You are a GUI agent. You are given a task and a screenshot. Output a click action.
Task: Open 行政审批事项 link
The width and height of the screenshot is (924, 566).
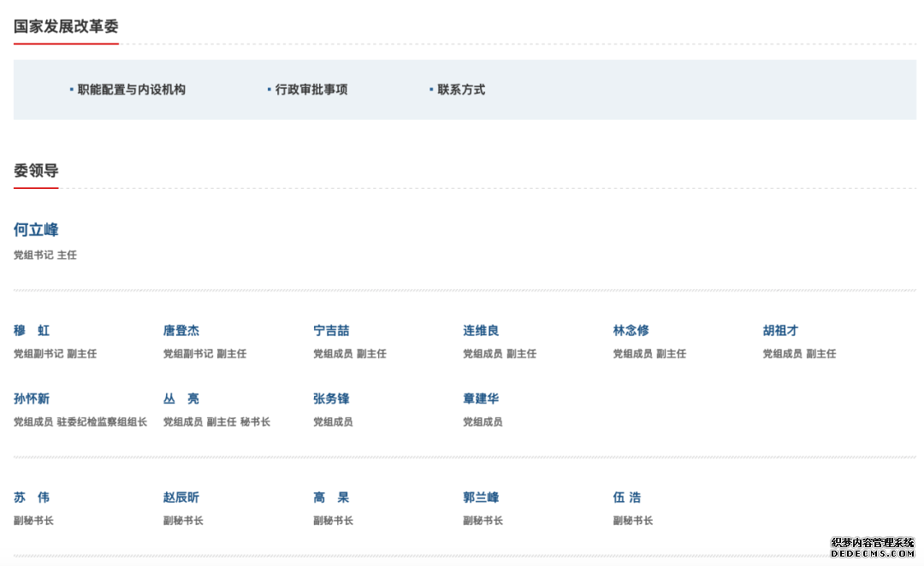311,90
